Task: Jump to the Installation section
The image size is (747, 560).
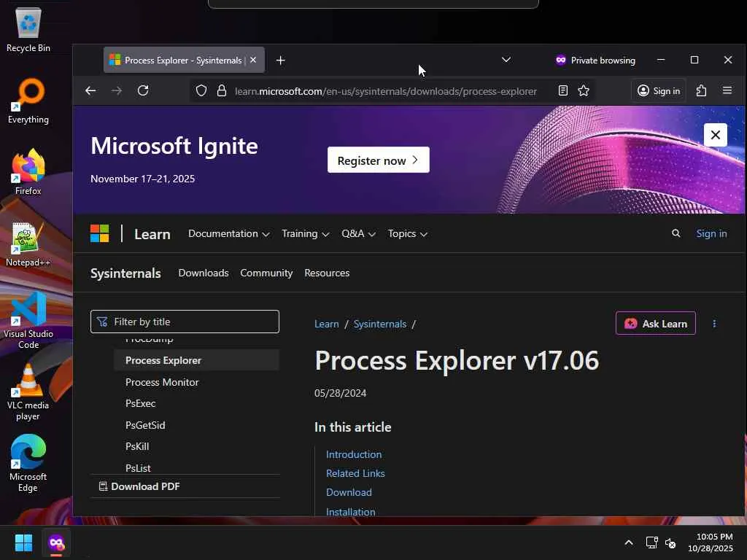Action: click(351, 512)
